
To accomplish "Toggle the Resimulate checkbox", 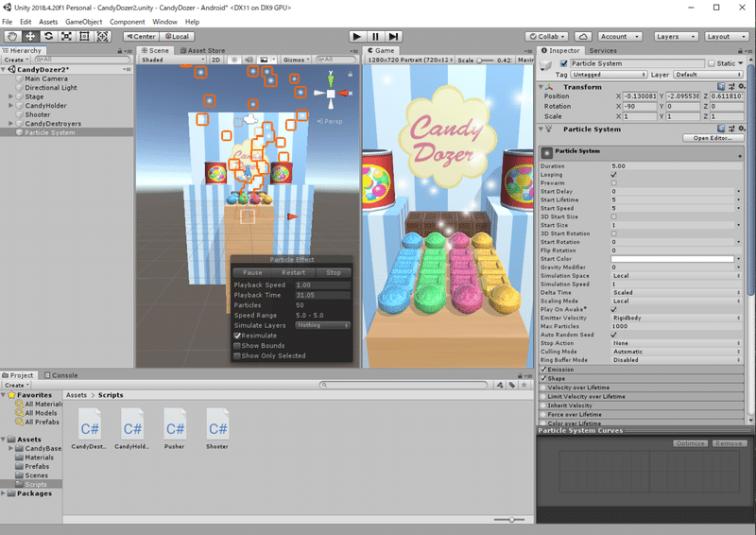I will pyautogui.click(x=237, y=336).
